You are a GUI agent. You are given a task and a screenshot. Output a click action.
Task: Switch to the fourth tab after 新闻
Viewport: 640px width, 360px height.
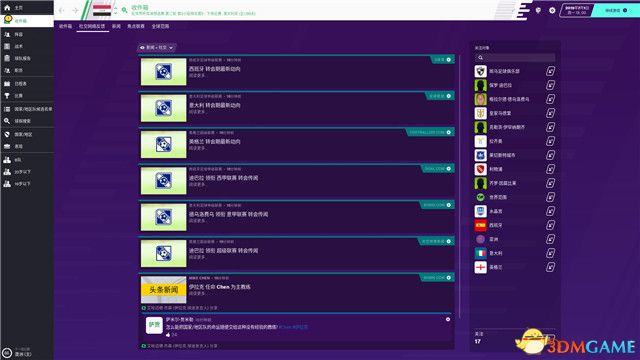pos(136,26)
